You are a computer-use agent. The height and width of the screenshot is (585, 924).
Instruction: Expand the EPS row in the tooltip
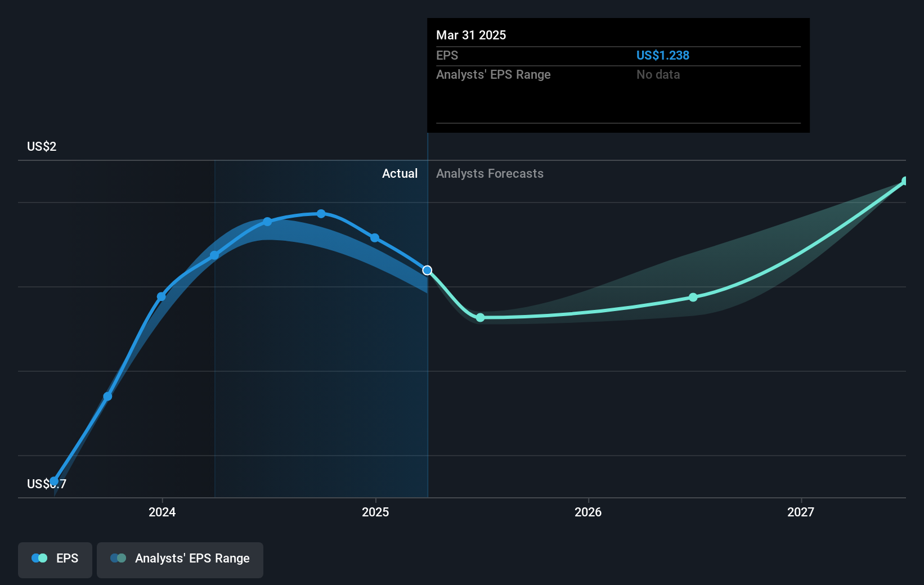(447, 55)
